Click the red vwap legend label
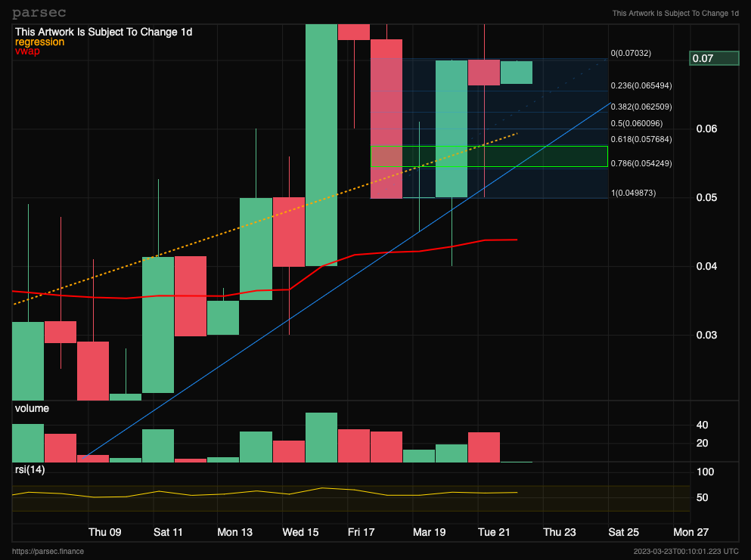 [x=27, y=51]
